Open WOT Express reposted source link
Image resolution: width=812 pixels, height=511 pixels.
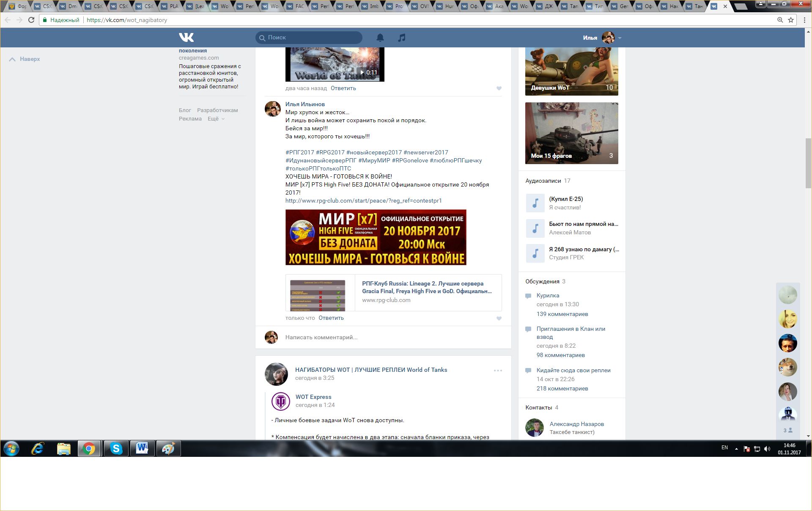click(x=313, y=397)
